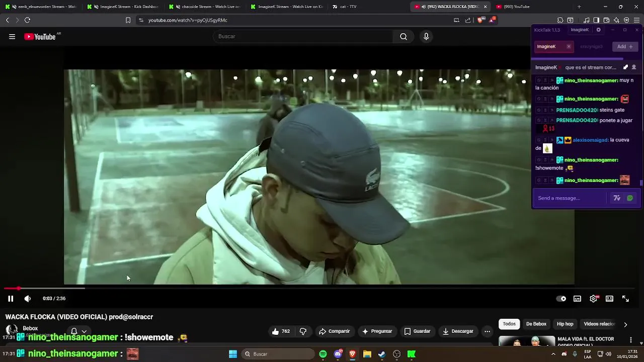Open Brave VPN shield icon

626,20
